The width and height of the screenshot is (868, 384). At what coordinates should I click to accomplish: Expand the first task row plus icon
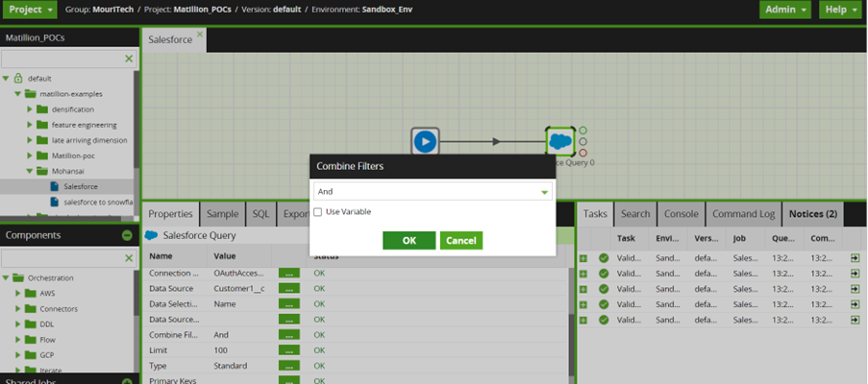tap(583, 258)
